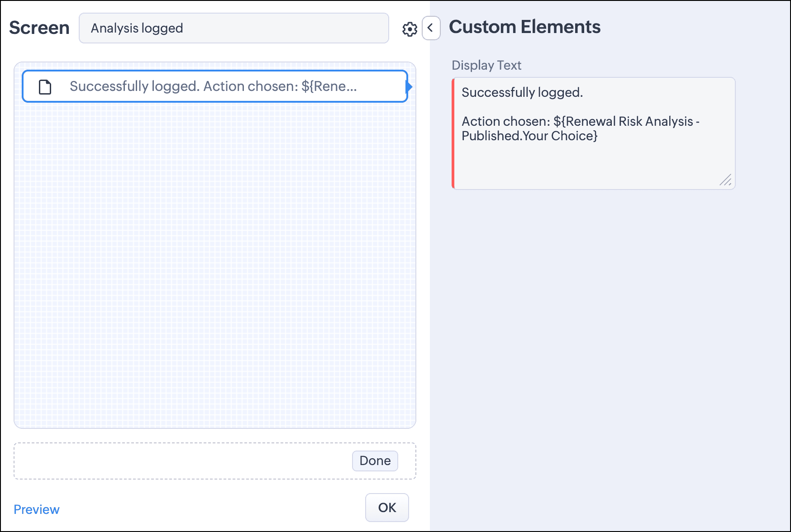Focus the Analysis logged screen name field
Image resolution: width=791 pixels, height=532 pixels.
pyautogui.click(x=234, y=28)
